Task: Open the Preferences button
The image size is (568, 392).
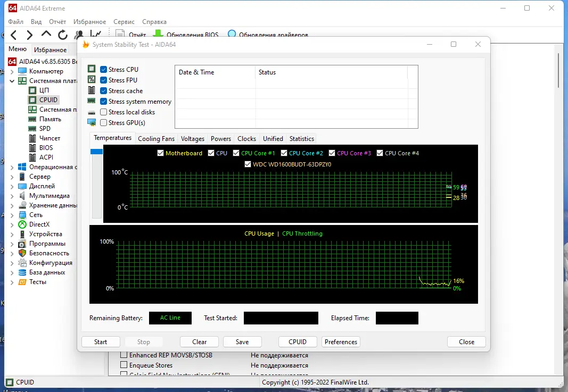Action: pyautogui.click(x=341, y=341)
